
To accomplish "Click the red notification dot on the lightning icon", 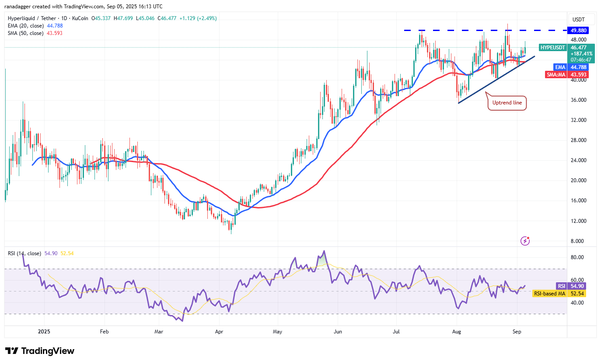I will click(x=528, y=237).
